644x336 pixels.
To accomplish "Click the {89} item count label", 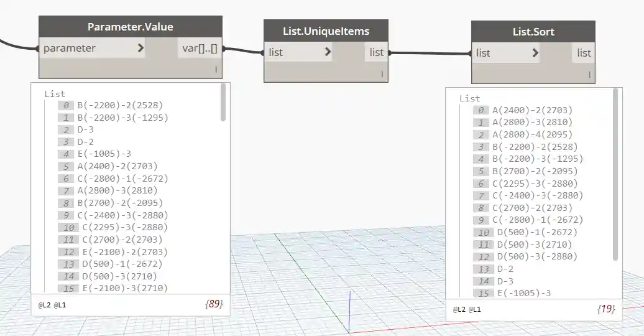I will 213,304.
